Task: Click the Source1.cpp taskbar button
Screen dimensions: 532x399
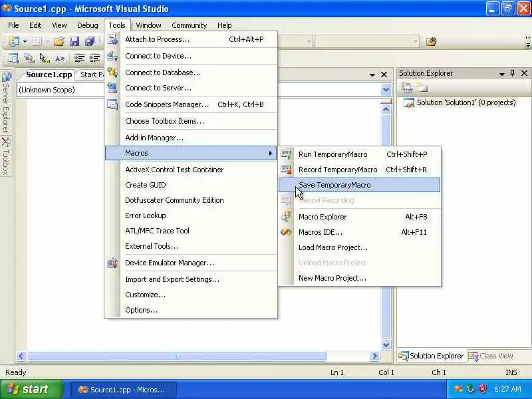Action: click(x=124, y=390)
